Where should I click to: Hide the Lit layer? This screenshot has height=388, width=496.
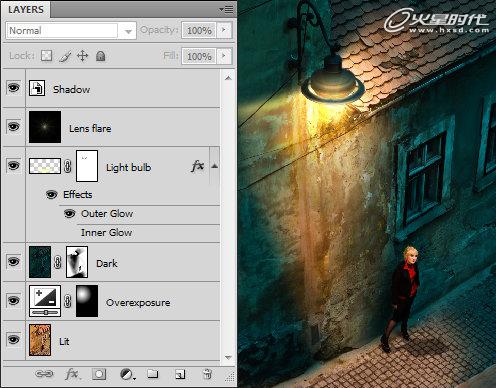13,340
